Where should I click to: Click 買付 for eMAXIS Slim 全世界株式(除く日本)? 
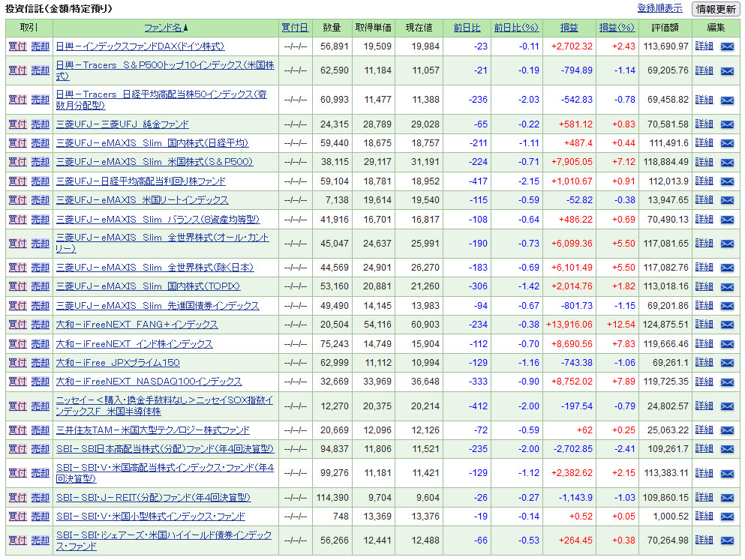pyautogui.click(x=17, y=267)
